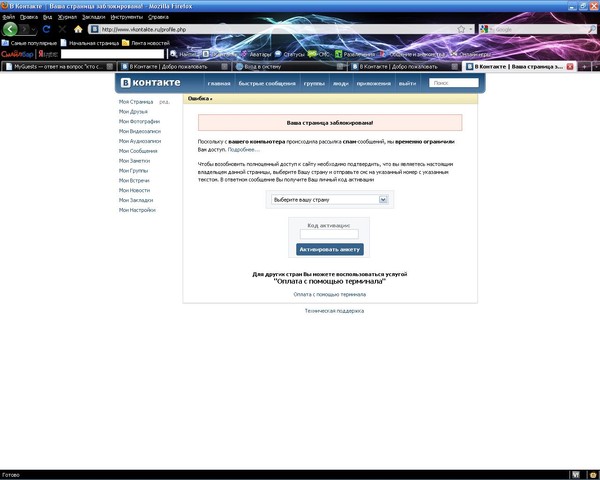Open the Журнал menu
The width and height of the screenshot is (600, 480).
pos(67,17)
